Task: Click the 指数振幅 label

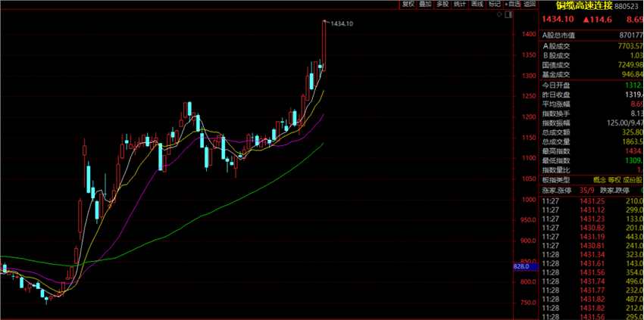Action: click(x=557, y=123)
